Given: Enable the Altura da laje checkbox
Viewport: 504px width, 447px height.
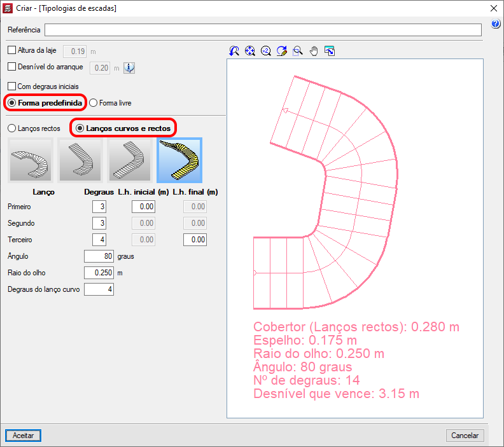Looking at the screenshot, I should click(x=12, y=50).
